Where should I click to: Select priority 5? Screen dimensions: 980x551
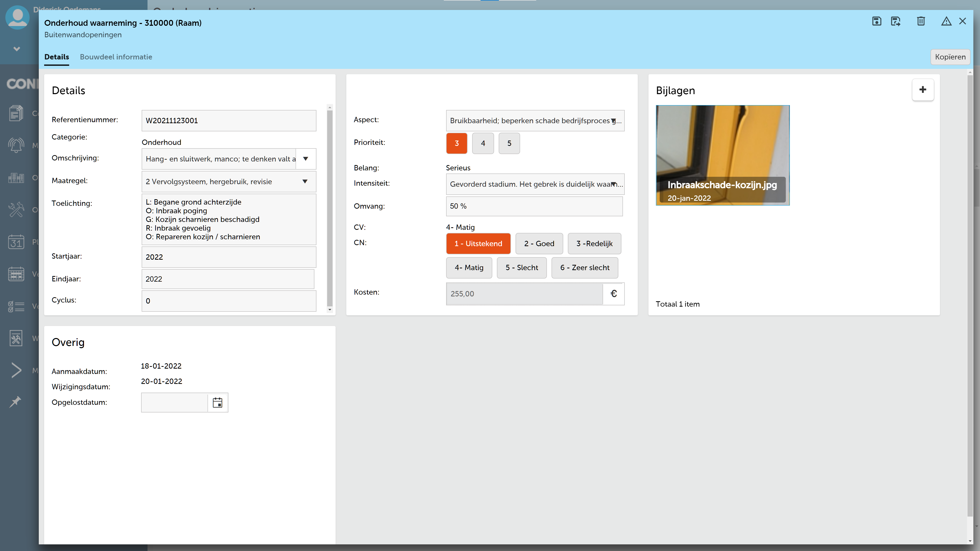tap(509, 143)
